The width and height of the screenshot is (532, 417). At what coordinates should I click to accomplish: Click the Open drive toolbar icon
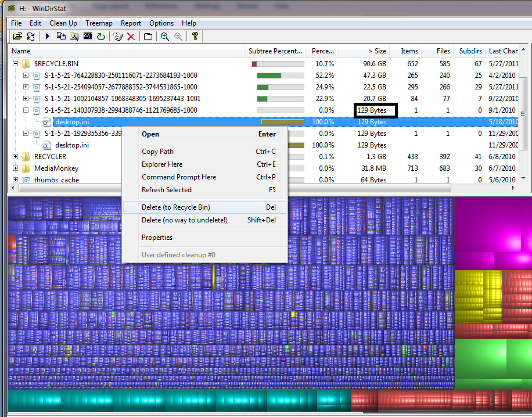point(17,36)
